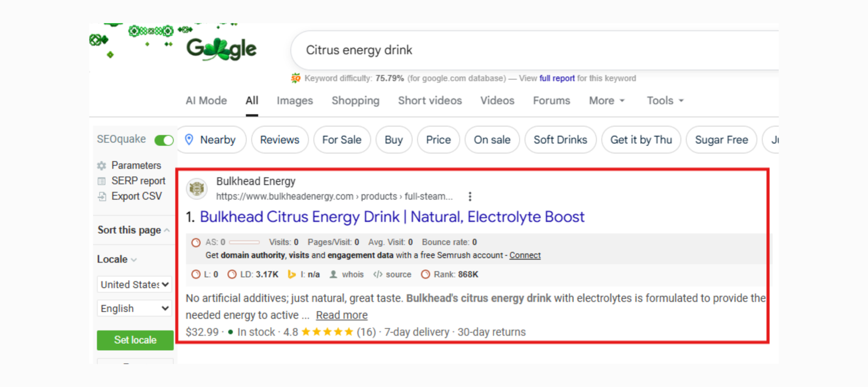Switch to the Shopping tab

(x=355, y=100)
